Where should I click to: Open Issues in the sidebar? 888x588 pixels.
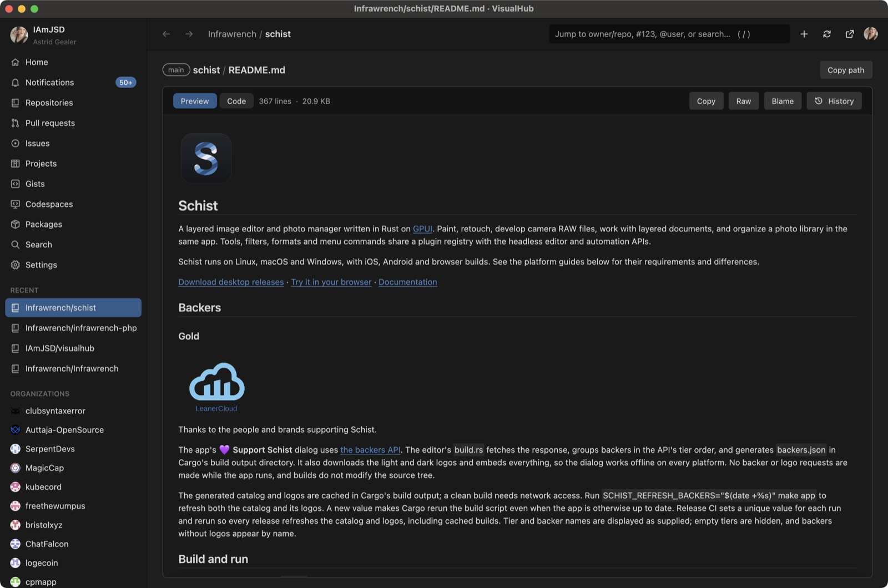[x=73, y=143]
